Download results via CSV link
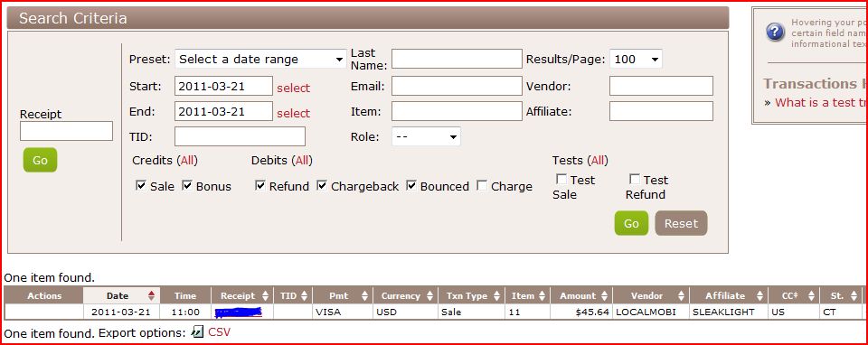The height and width of the screenshot is (345, 868). click(x=219, y=332)
